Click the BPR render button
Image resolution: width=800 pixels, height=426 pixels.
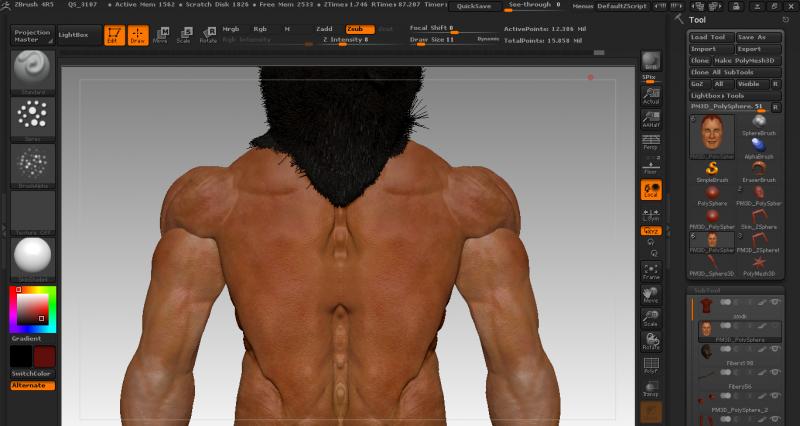click(651, 61)
